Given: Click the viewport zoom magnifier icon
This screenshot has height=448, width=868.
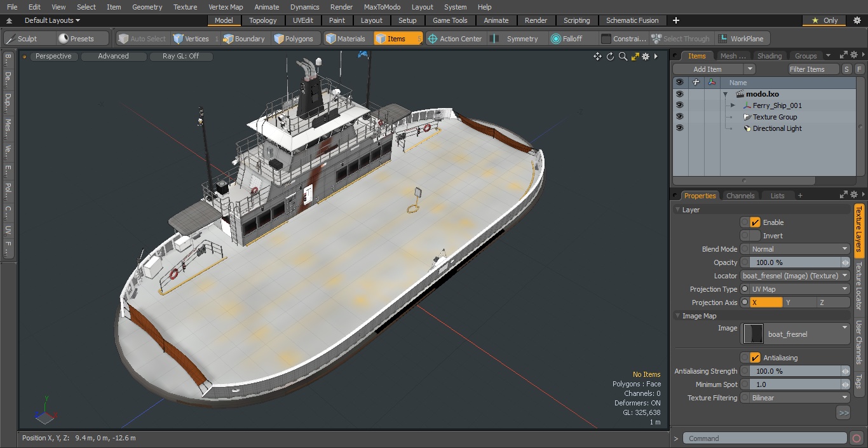Looking at the screenshot, I should (623, 57).
